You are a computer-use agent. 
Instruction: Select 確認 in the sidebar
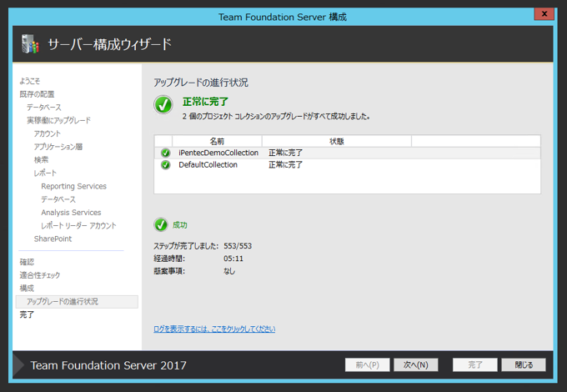tap(27, 262)
